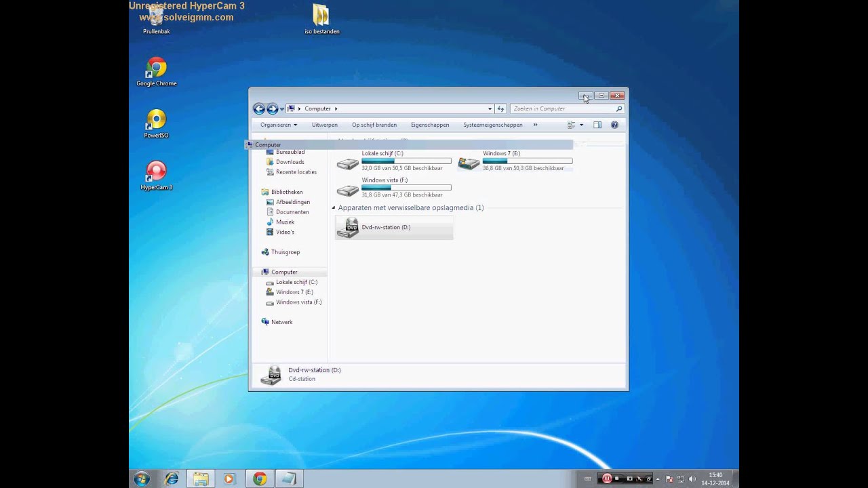
Task: Open Eigenschappen from the toolbar
Action: pos(430,125)
